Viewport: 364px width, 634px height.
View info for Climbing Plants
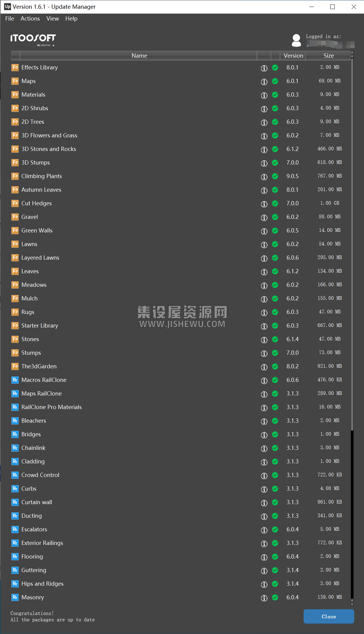[x=264, y=177]
